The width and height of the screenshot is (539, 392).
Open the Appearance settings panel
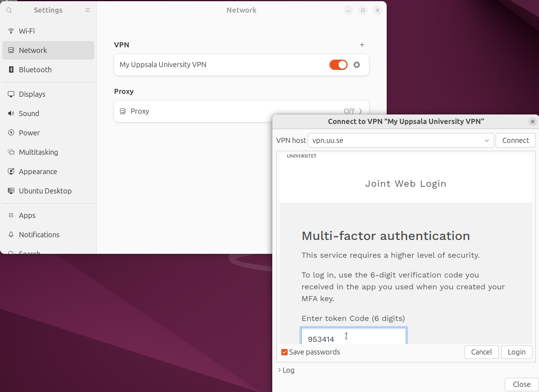click(38, 171)
